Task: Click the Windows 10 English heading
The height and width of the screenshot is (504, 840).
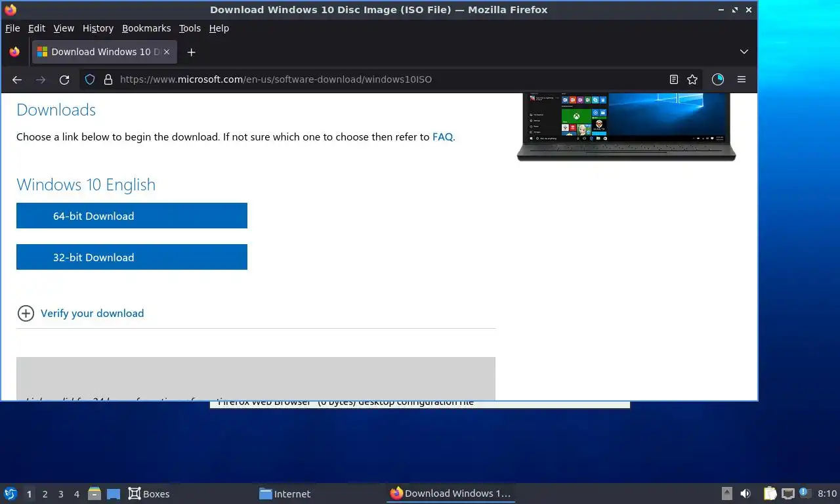Action: coord(86,184)
